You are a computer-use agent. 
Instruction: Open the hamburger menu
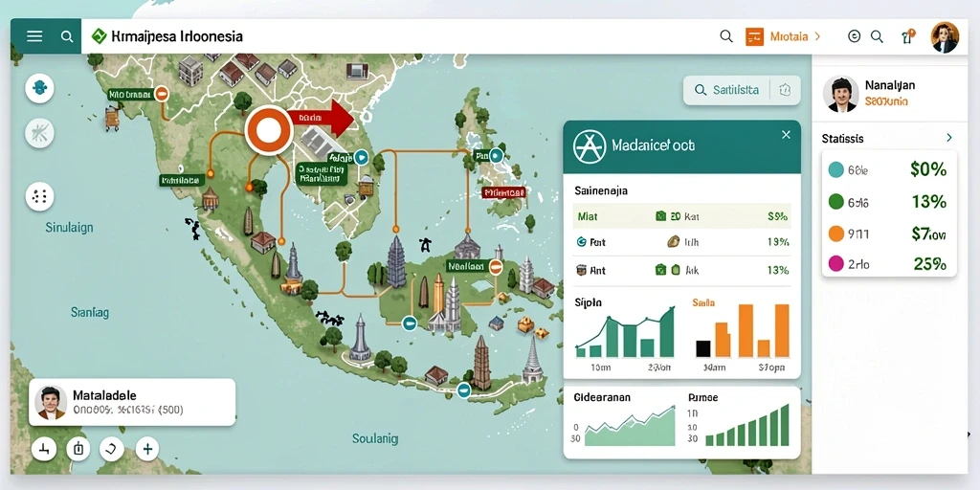[x=34, y=36]
